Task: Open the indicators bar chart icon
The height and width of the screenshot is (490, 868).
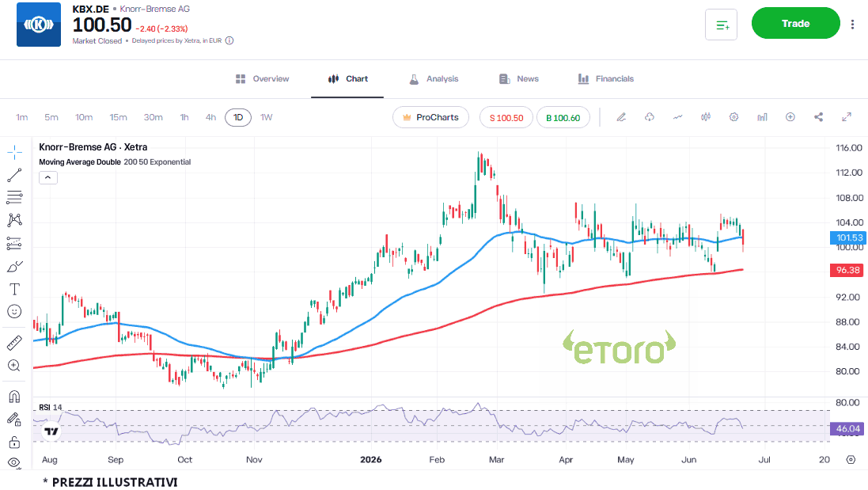Action: [x=762, y=117]
